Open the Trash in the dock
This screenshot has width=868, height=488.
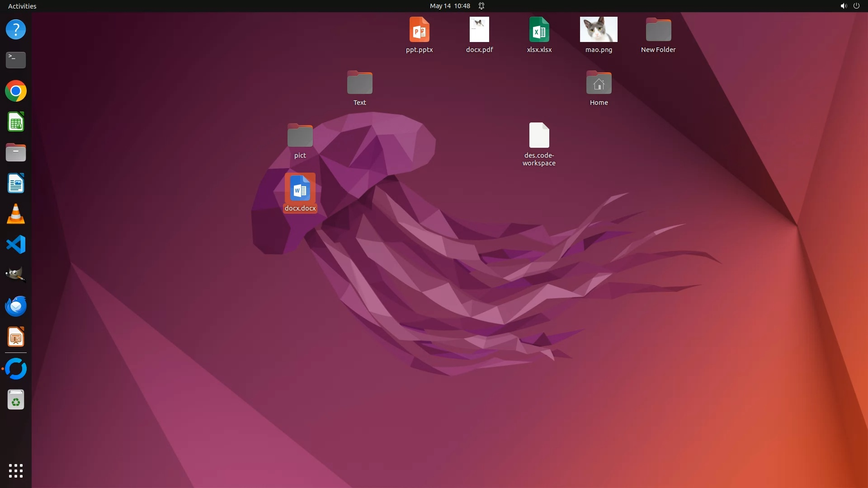(x=16, y=400)
